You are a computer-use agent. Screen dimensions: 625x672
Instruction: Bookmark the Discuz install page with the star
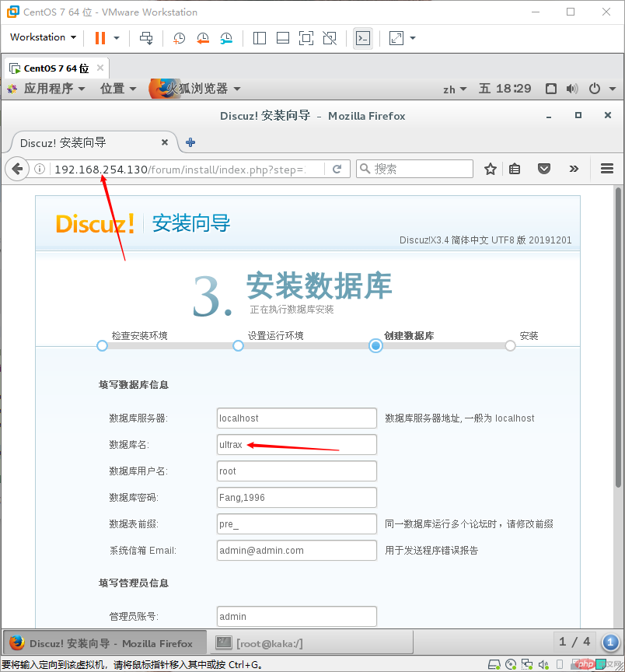(x=491, y=169)
